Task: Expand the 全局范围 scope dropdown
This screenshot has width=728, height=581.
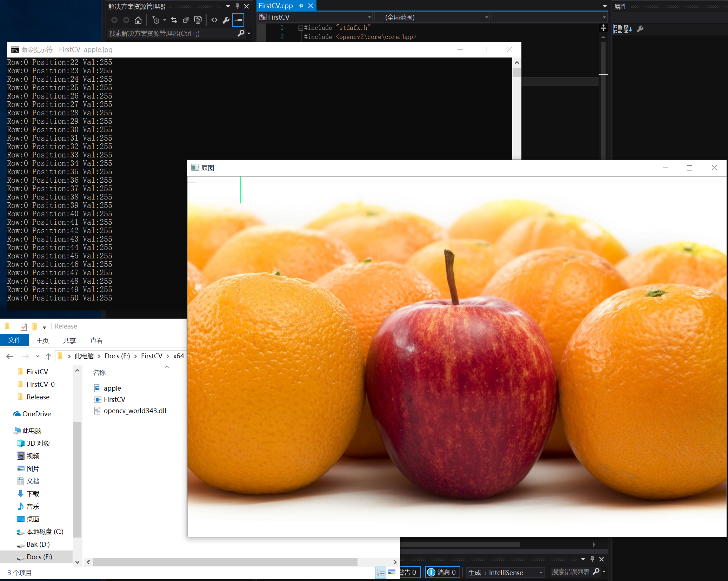Action: pos(487,17)
